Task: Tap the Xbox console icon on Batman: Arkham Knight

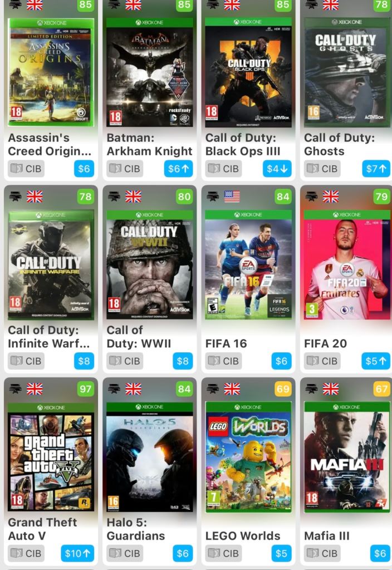Action: pos(114,4)
